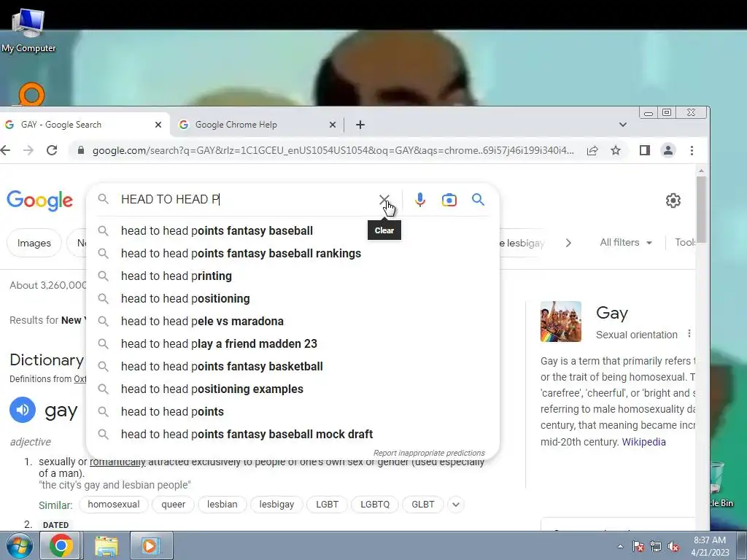Open Chrome from the taskbar
Image resolution: width=747 pixels, height=560 pixels.
point(61,545)
